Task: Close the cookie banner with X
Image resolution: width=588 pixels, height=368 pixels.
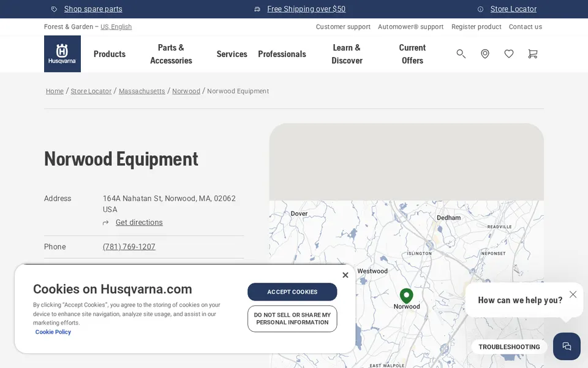Action: tap(345, 275)
